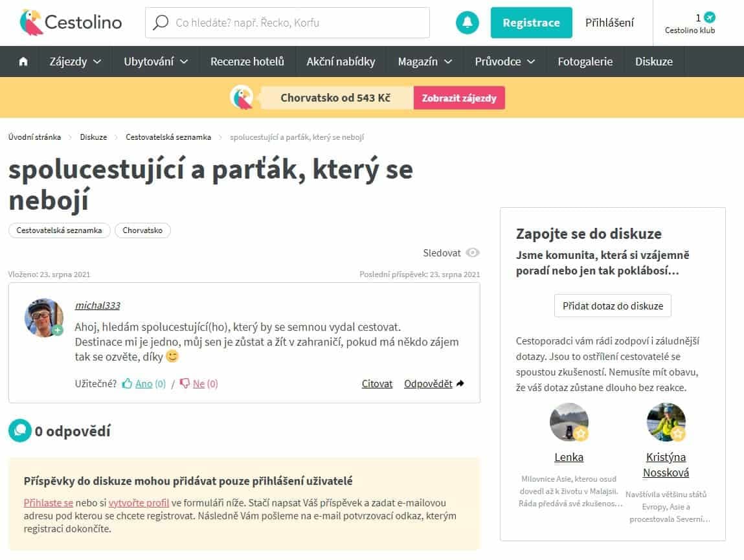The width and height of the screenshot is (744, 560).
Task: Click Chorvatsko od 543 Kč banner text
Action: point(335,98)
